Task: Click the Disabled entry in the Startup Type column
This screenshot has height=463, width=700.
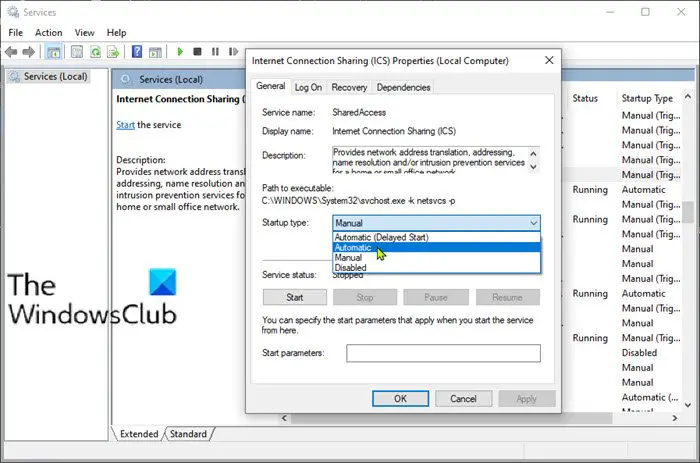Action: pyautogui.click(x=639, y=353)
